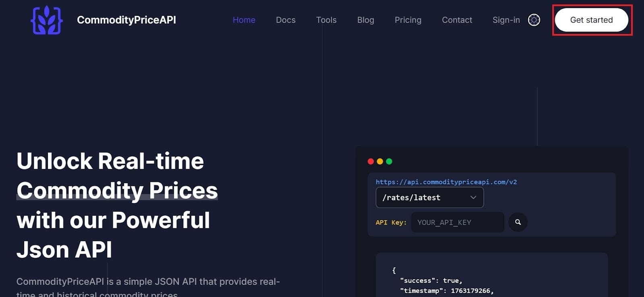Open the Tools nav menu
Image resolution: width=644 pixels, height=297 pixels.
(326, 20)
